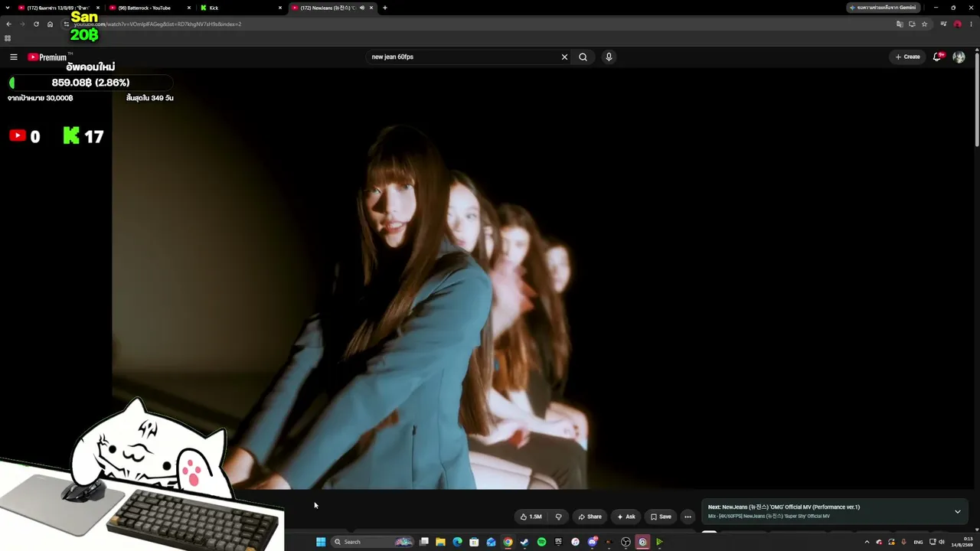Open Spotify from the taskbar

point(541,542)
